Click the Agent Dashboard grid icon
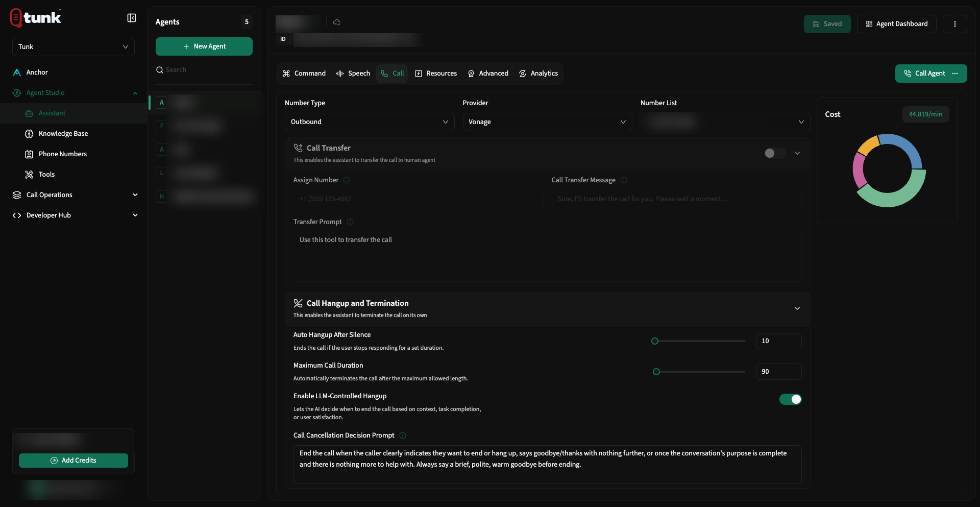This screenshot has width=980, height=507. (869, 24)
